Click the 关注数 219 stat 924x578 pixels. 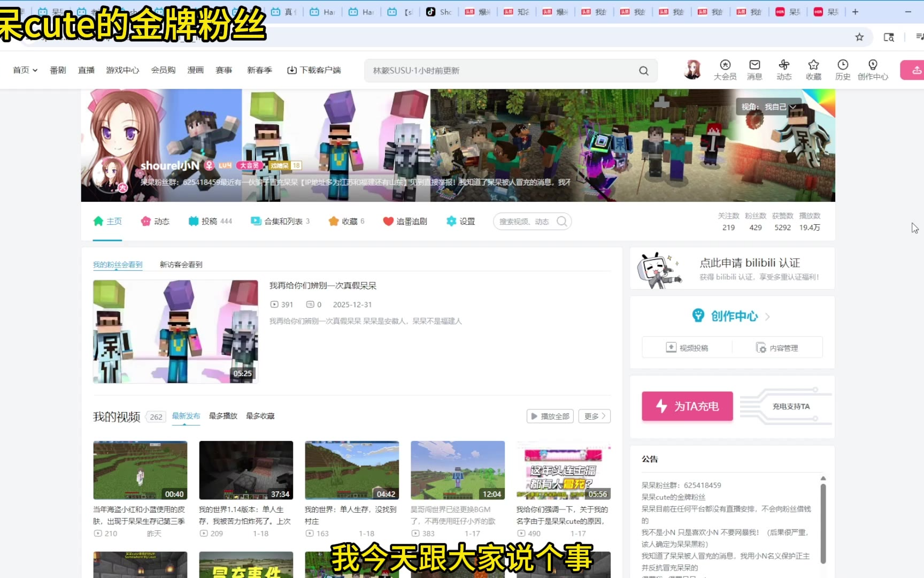tap(728, 222)
